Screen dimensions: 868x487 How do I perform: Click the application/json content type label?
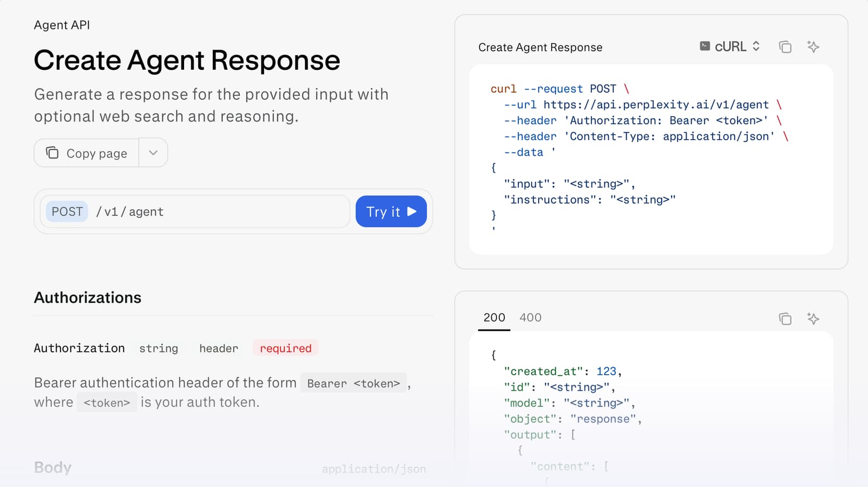[x=374, y=469]
